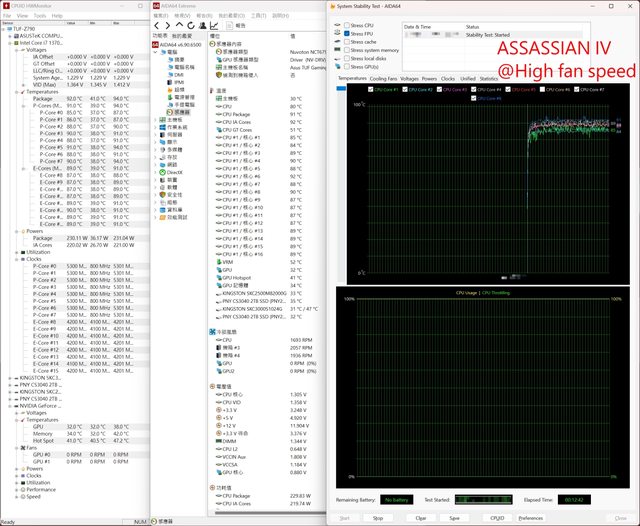Click the user profile toolbar icon in AIDA64
Viewport: 640px width, 526px height.
pyautogui.click(x=200, y=25)
